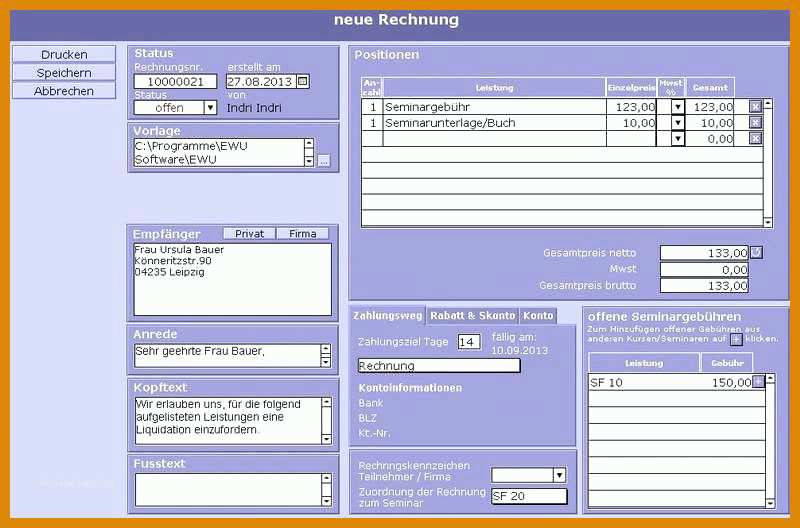Click the Speichern button

pos(64,73)
